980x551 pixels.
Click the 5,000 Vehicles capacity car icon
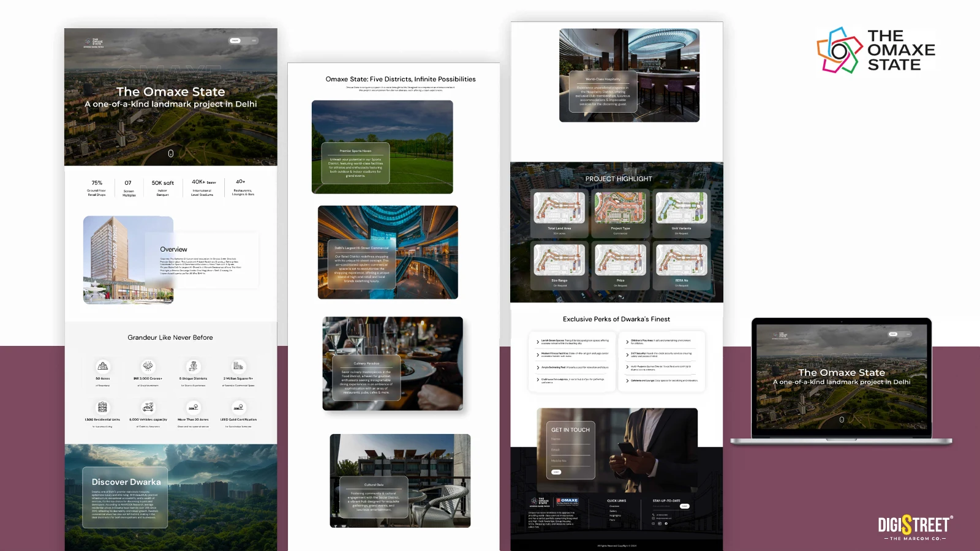point(148,407)
